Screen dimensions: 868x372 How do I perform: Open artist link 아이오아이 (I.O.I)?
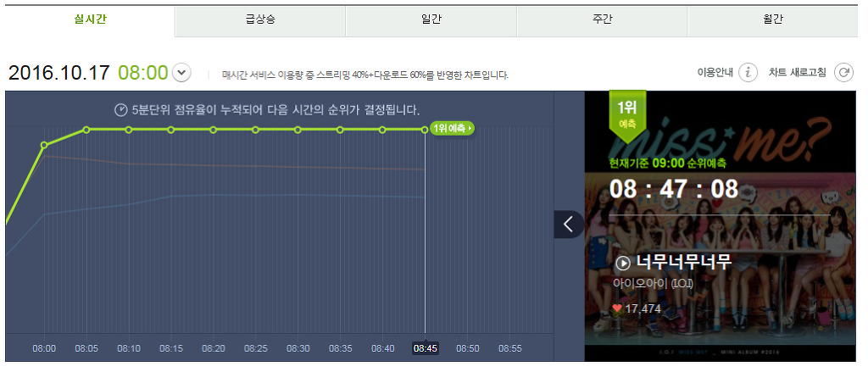click(x=652, y=283)
